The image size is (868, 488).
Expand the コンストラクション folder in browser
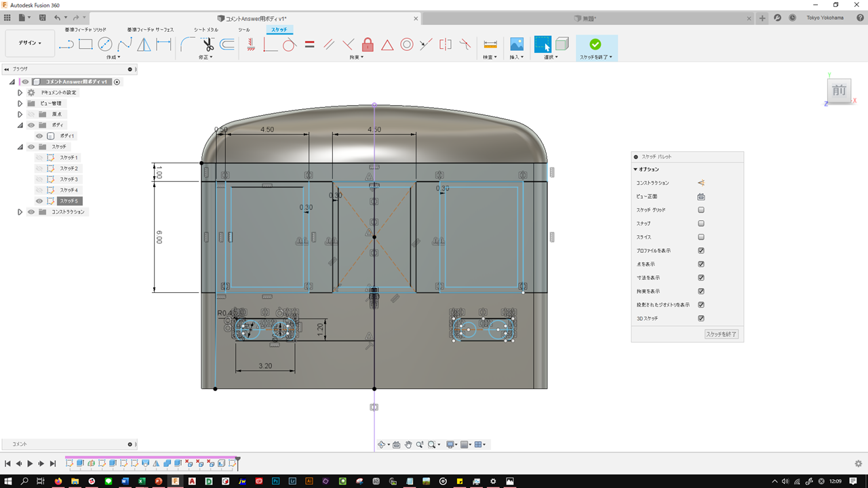[x=20, y=212]
